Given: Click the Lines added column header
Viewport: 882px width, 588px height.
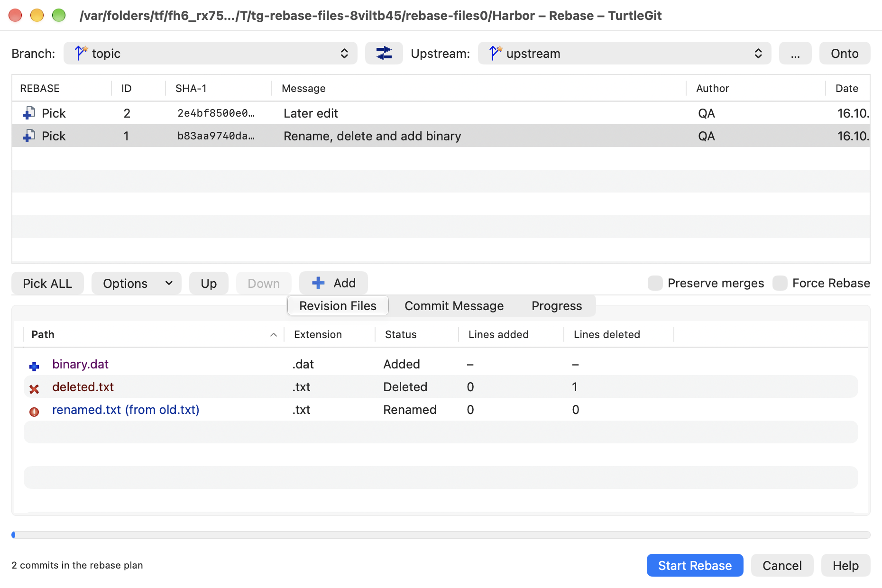Looking at the screenshot, I should (511, 334).
